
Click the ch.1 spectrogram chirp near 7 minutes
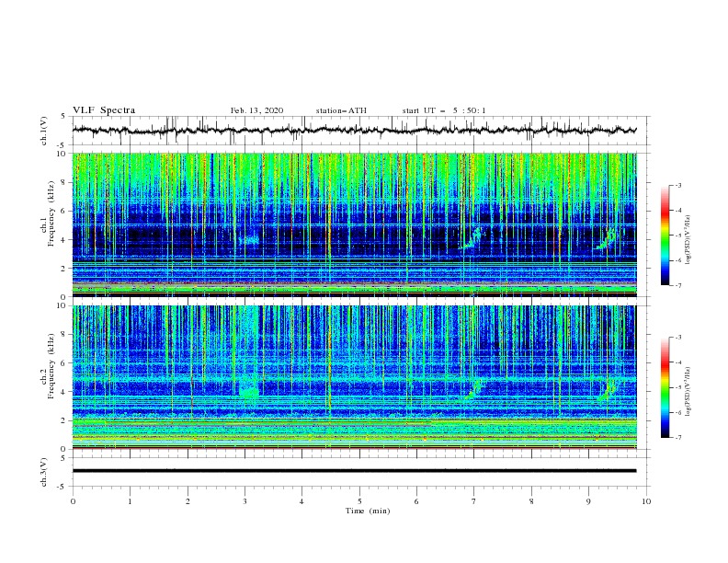point(472,238)
